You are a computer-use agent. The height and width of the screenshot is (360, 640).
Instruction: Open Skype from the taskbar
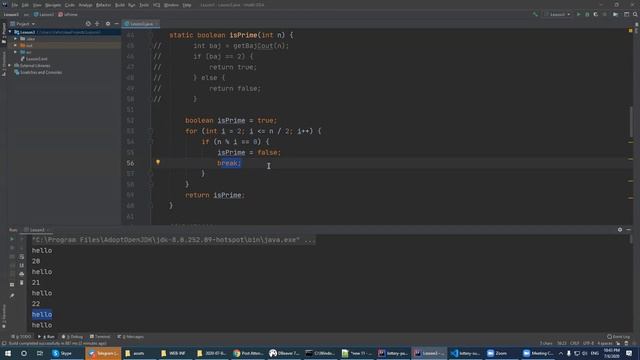[68, 353]
